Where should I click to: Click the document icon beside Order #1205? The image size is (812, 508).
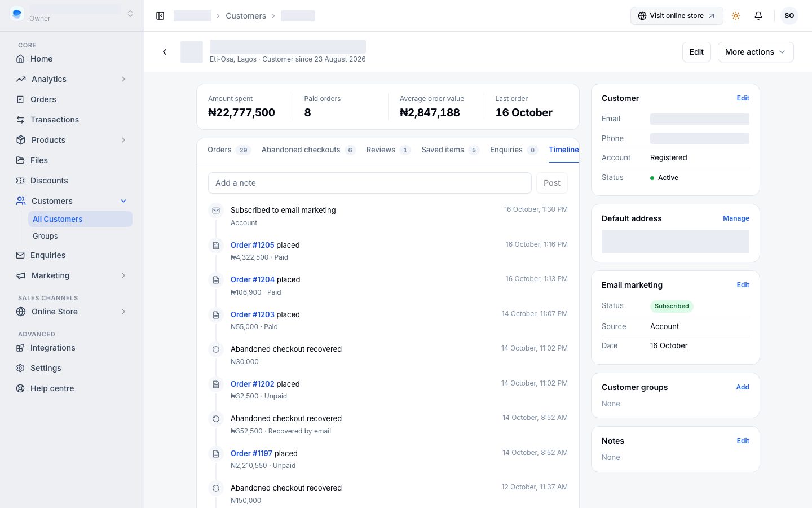point(216,246)
